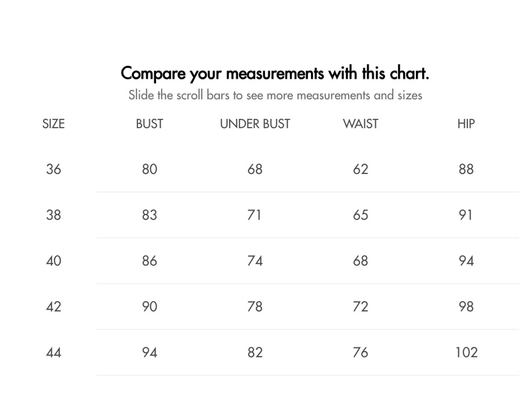Image resolution: width=522 pixels, height=420 pixels.
Task: Click the BUST column header
Action: (x=150, y=124)
